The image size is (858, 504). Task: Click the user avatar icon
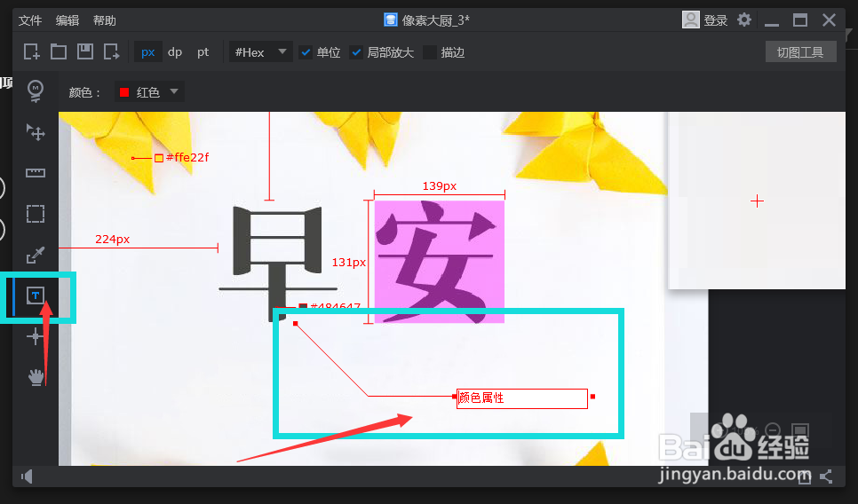pyautogui.click(x=690, y=20)
